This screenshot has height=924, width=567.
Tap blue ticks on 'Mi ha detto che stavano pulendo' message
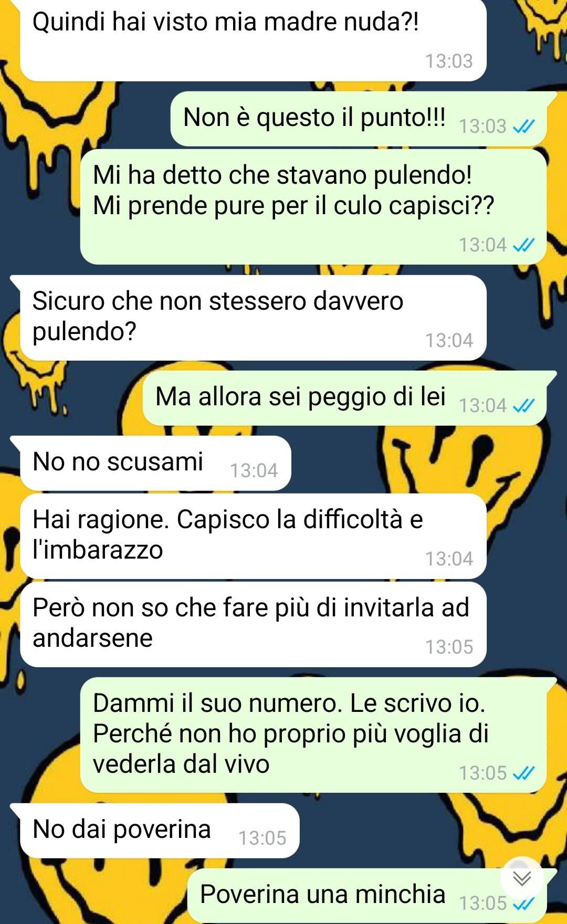[x=523, y=245]
